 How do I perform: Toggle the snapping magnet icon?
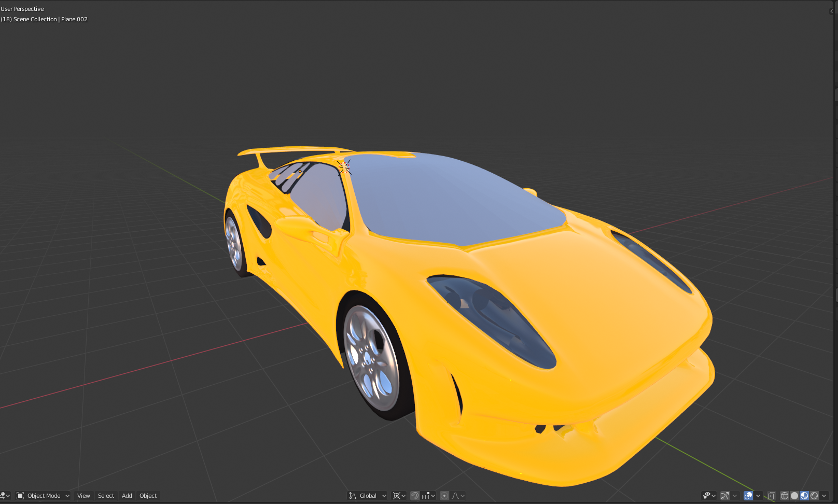pyautogui.click(x=415, y=496)
